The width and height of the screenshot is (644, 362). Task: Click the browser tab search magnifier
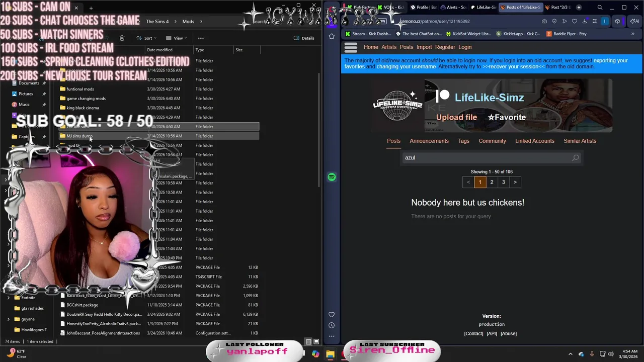(x=600, y=8)
